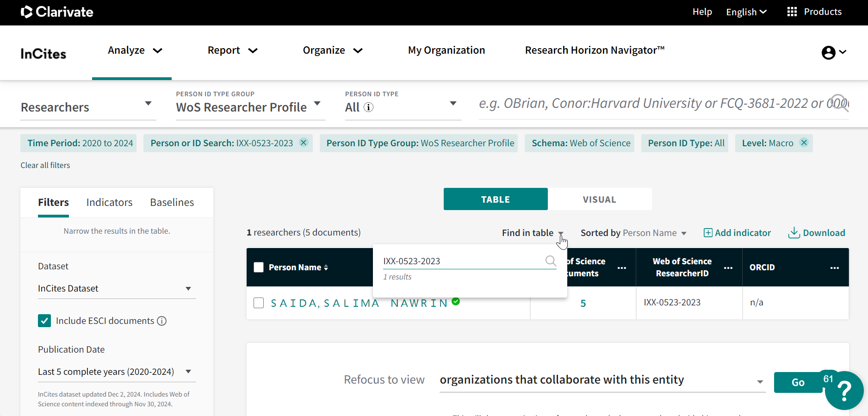Switch to the Indicators tab
Viewport: 868px width, 416px height.
pos(109,202)
